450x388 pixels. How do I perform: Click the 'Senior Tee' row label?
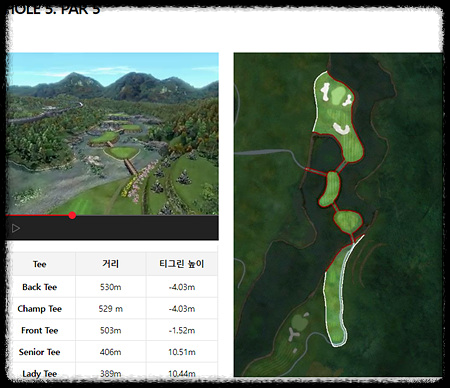pos(40,352)
